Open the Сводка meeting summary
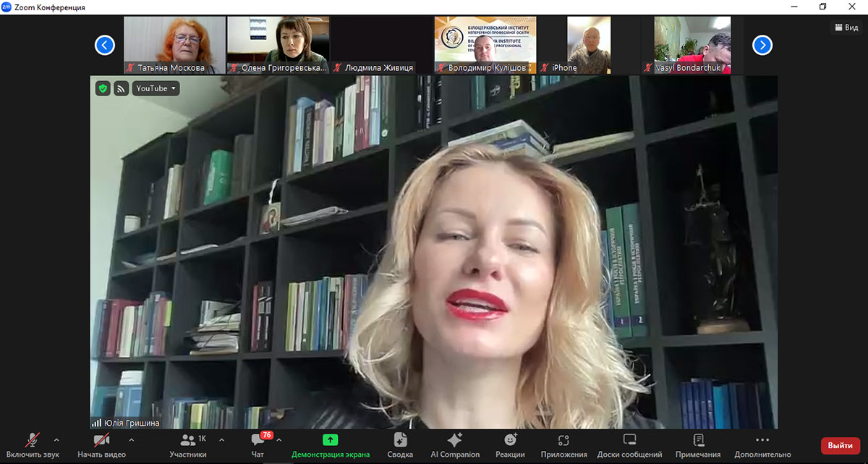Viewport: 868px width, 464px height. 400,445
